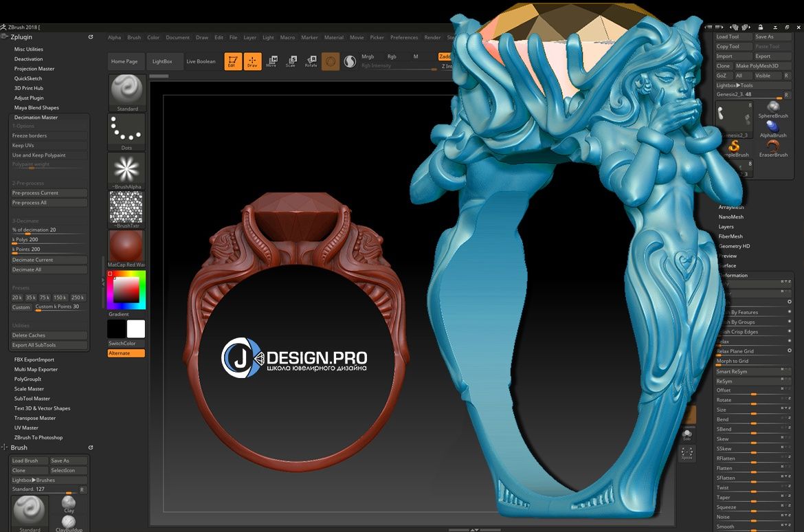Toggle Use and Keep Polypaint option
Viewport: 804px width, 532px height.
pos(49,155)
